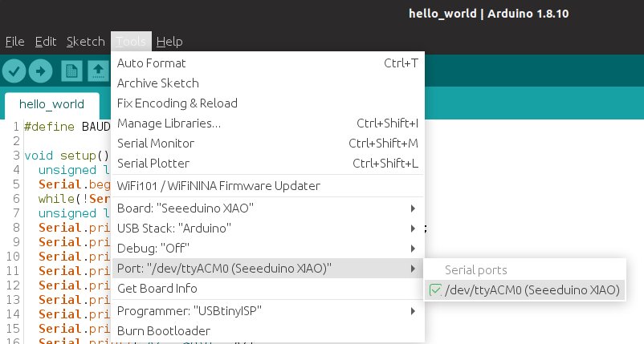Choose Burn Bootloader menu entry
Viewport: 644px width, 344px height.
pos(164,330)
